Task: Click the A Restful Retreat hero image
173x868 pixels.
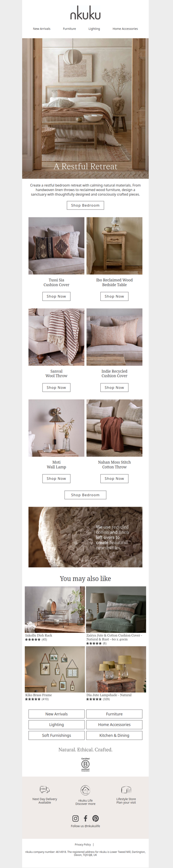Action: click(x=85, y=108)
